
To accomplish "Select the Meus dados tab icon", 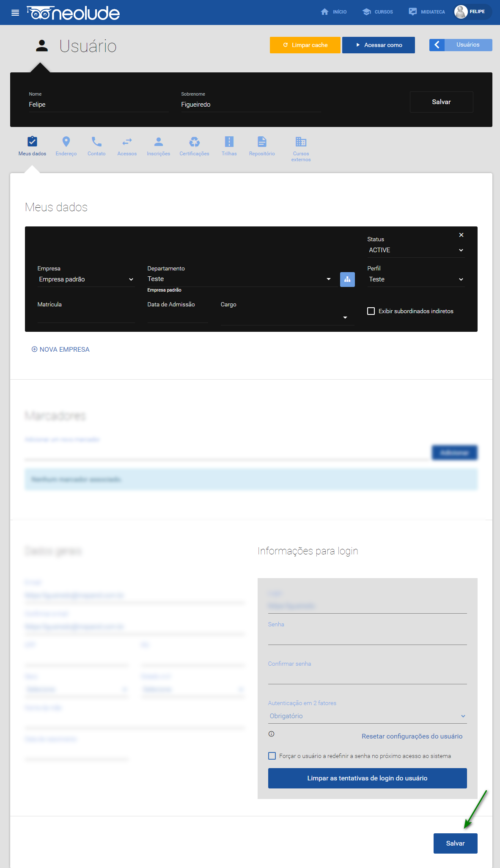I will [x=32, y=141].
